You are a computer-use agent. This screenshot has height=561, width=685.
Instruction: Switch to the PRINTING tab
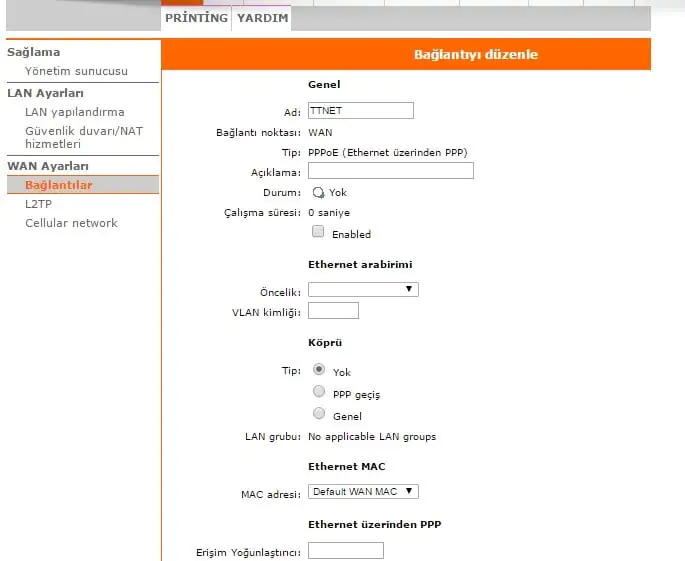[196, 18]
